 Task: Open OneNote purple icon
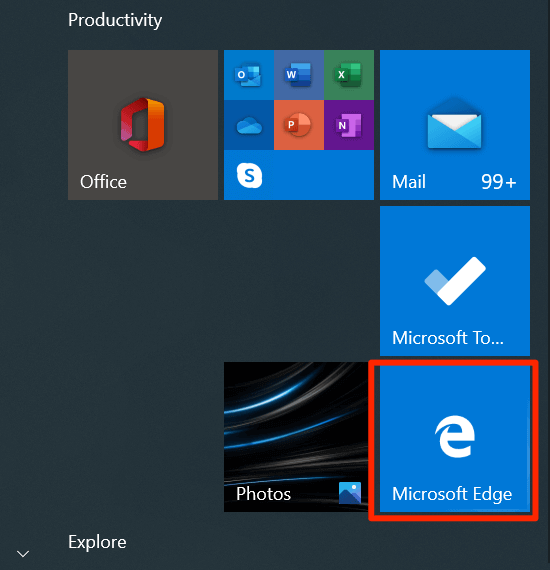(x=349, y=125)
